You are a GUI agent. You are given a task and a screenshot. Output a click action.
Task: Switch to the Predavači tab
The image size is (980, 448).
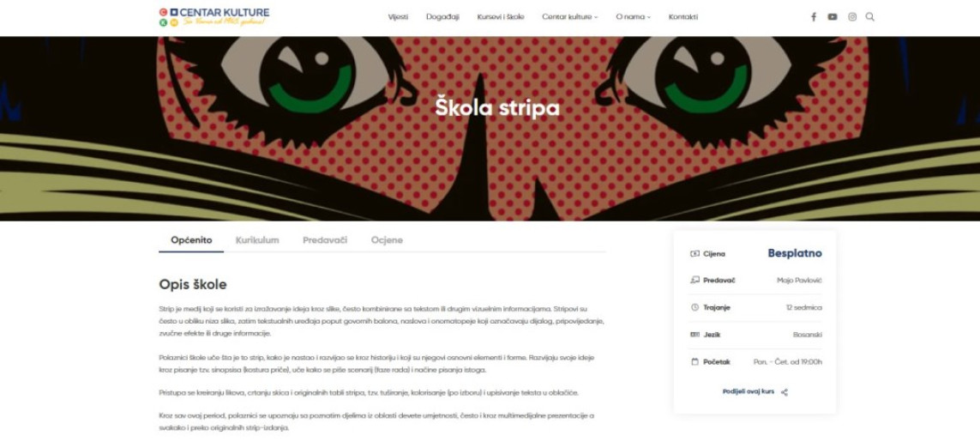[x=325, y=240]
